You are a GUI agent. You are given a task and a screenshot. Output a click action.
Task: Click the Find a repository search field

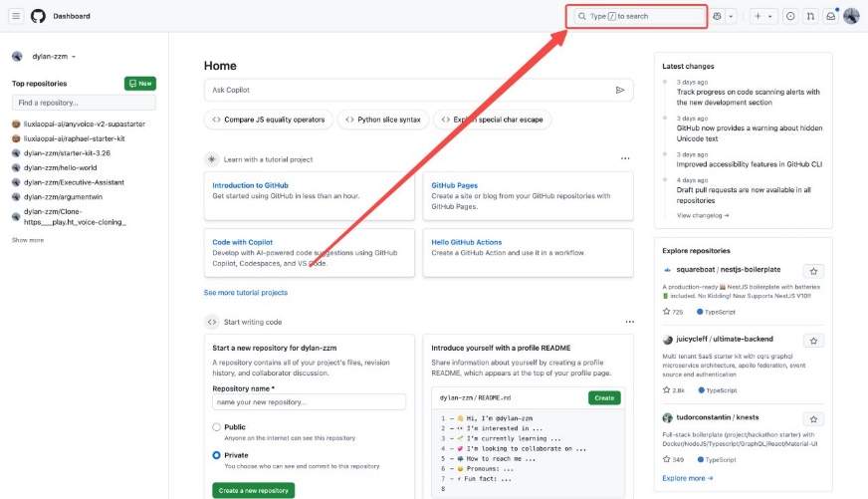tap(84, 103)
